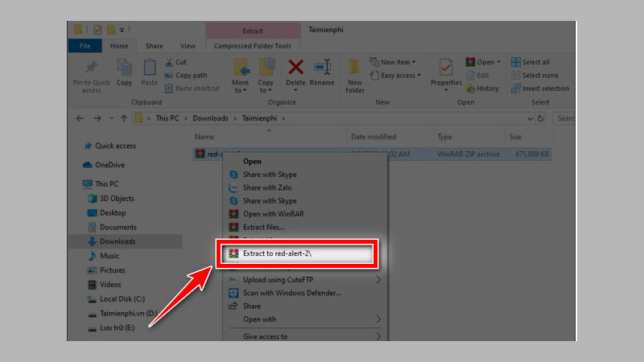Viewport: 644px width, 362px height.
Task: Open the New item dropdown
Action: pos(394,62)
